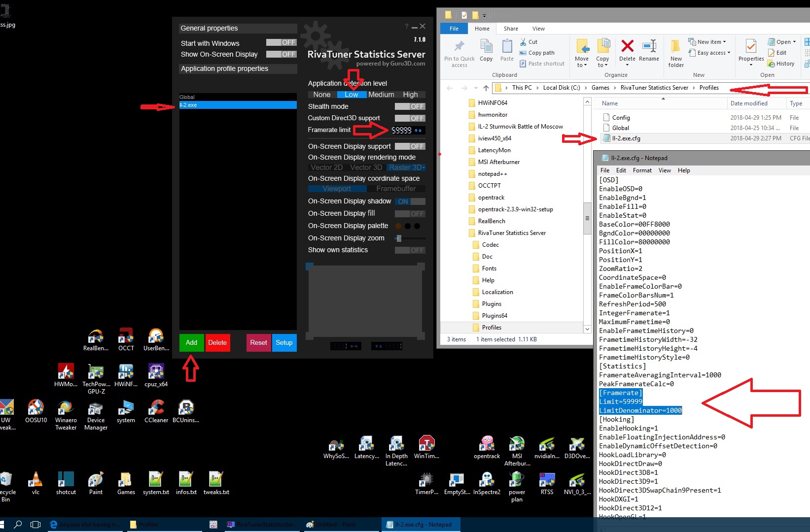Image resolution: width=810 pixels, height=532 pixels.
Task: Click the Properties icon in ribbon
Action: click(751, 47)
